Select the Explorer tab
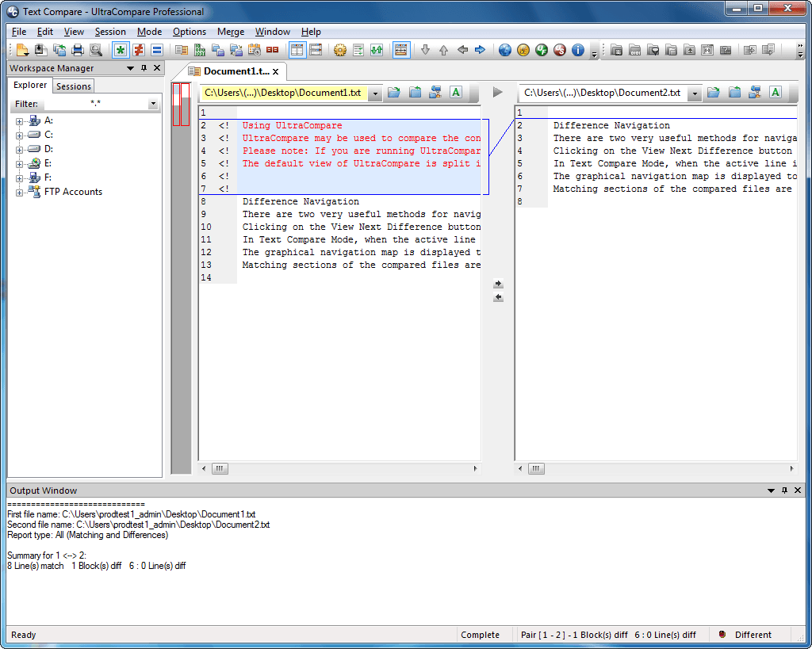 [30, 86]
